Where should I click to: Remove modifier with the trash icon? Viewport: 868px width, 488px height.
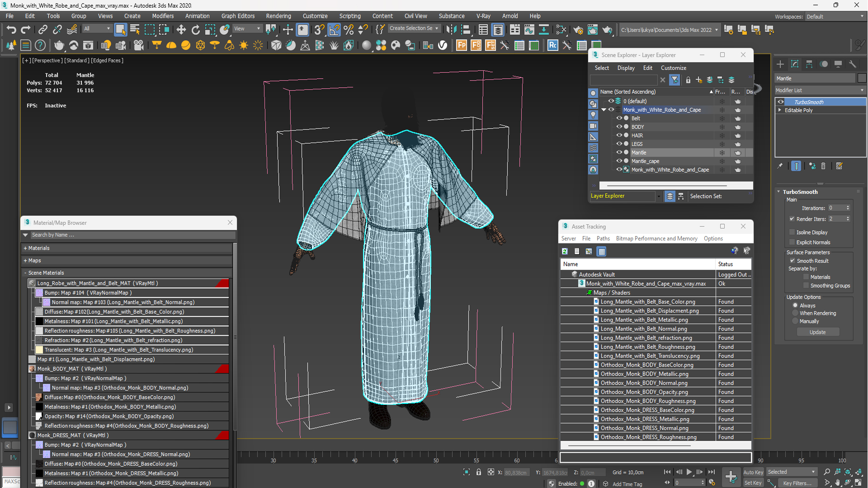[823, 166]
